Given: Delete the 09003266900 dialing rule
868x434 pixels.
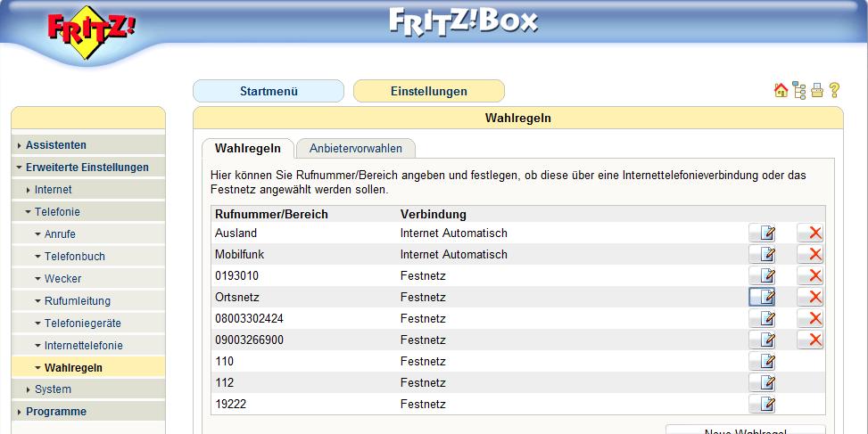Looking at the screenshot, I should pos(810,340).
